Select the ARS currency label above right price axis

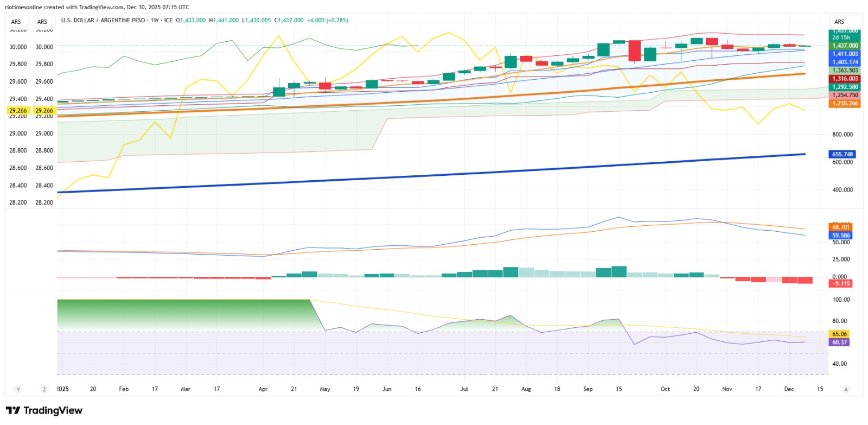coord(839,22)
